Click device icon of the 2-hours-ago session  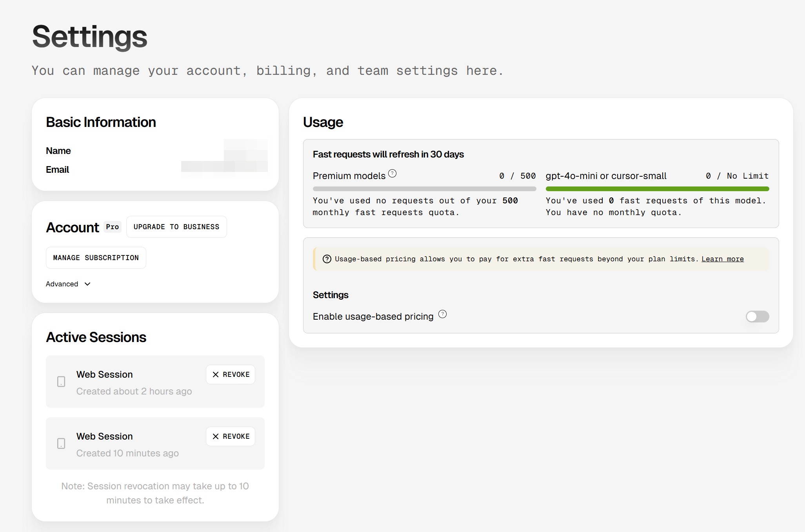pyautogui.click(x=61, y=382)
